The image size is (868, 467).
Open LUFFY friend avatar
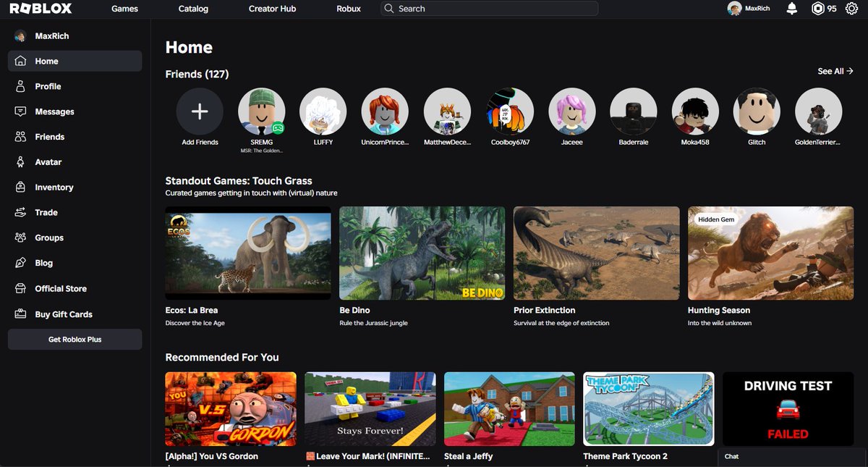[x=323, y=112]
